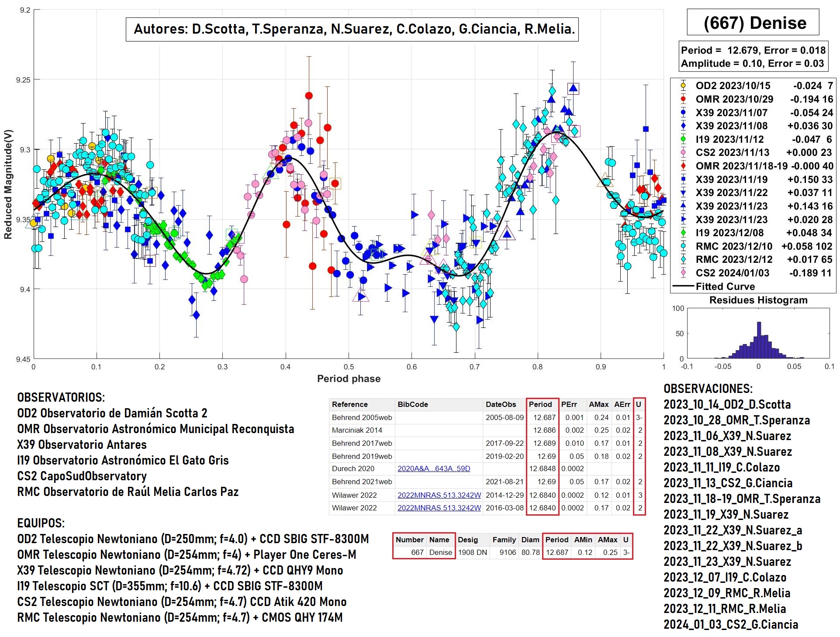
Task: Click X39 2023/11/08 blue diamond legend marker
Action: click(x=683, y=126)
